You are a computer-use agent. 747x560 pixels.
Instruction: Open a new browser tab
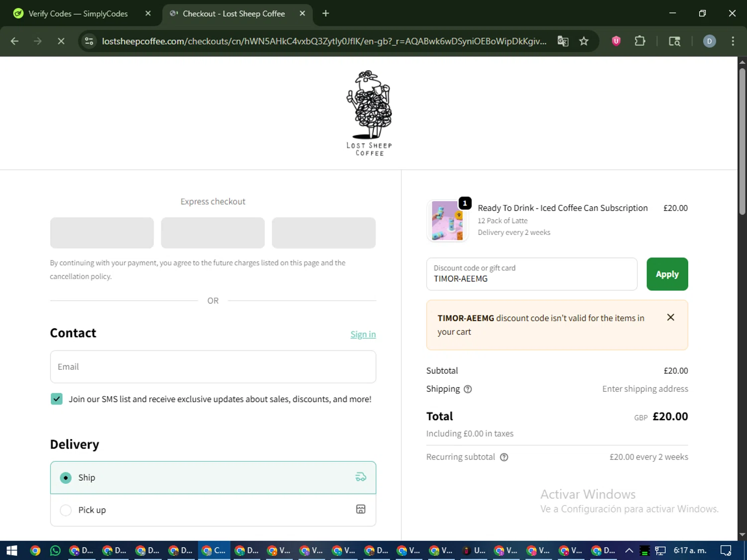coord(326,13)
